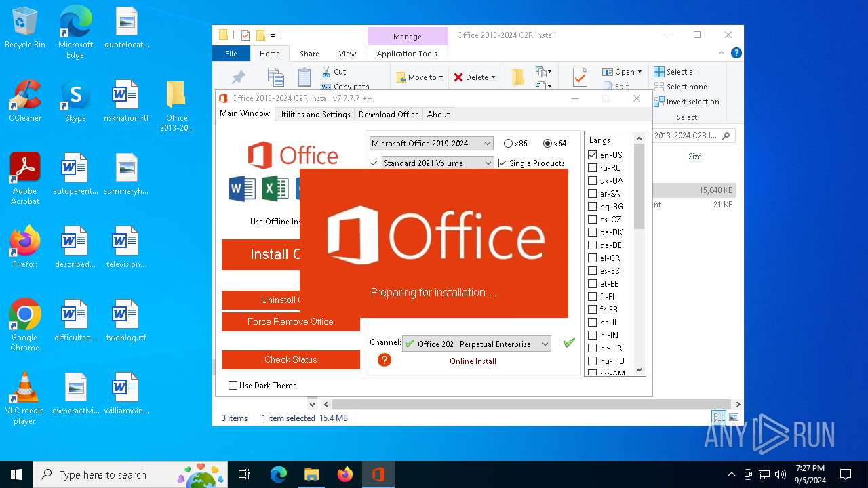The width and height of the screenshot is (868, 488).
Task: Switch to the Share ribbon tab
Action: coord(309,54)
